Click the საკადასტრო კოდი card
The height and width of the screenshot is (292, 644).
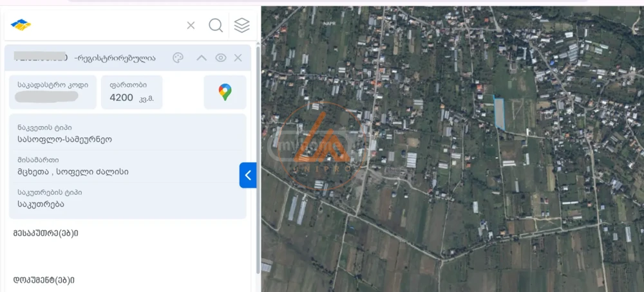(x=53, y=91)
